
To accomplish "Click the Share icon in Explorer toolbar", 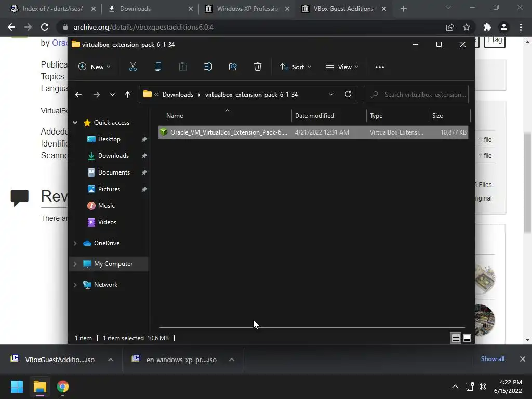I will coord(233,67).
